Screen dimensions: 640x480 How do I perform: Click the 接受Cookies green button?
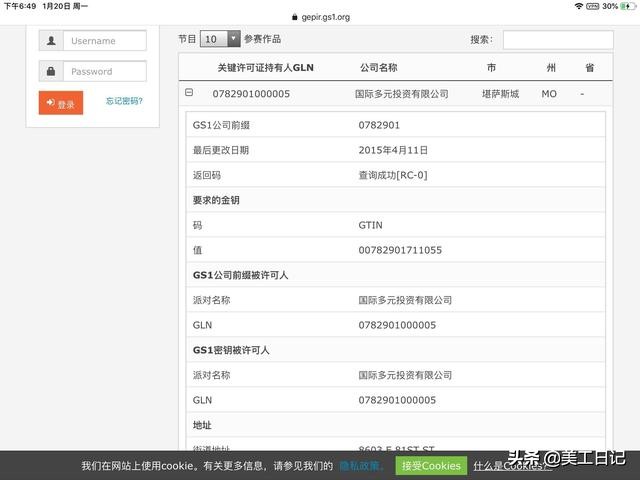pyautogui.click(x=431, y=466)
